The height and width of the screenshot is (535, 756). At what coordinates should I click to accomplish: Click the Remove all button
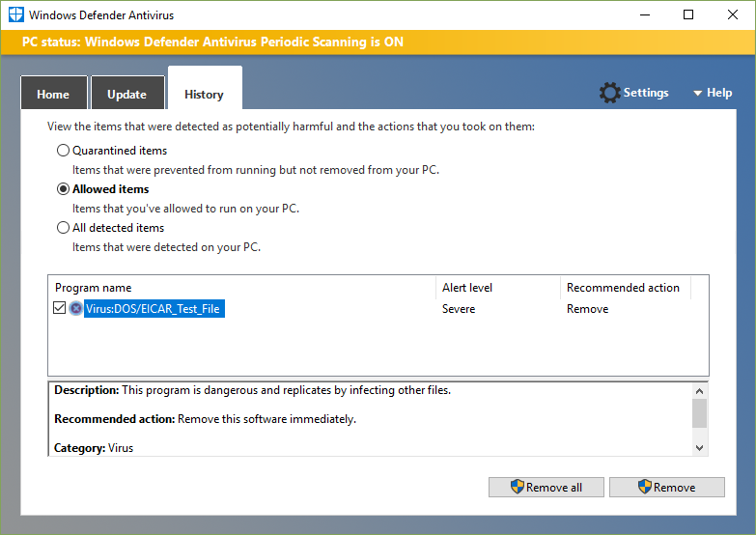pos(546,488)
